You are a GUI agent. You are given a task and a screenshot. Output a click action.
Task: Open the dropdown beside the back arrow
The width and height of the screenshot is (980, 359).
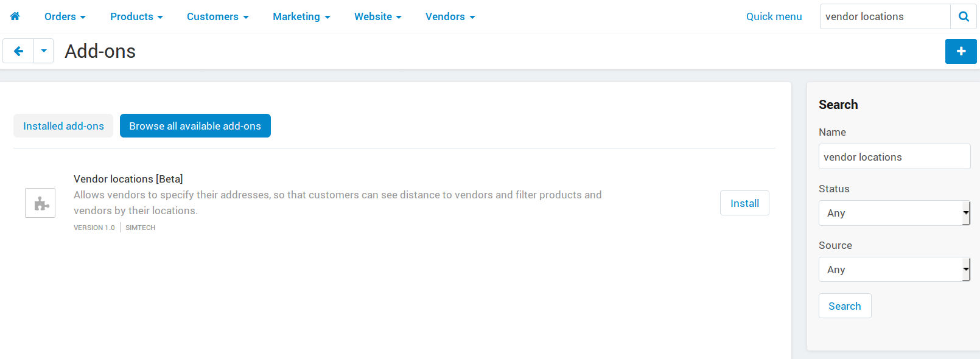44,51
